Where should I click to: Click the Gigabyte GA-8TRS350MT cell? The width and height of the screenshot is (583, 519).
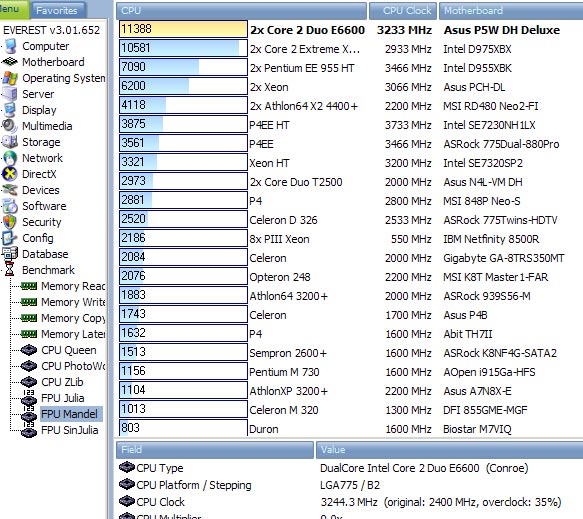tap(503, 258)
